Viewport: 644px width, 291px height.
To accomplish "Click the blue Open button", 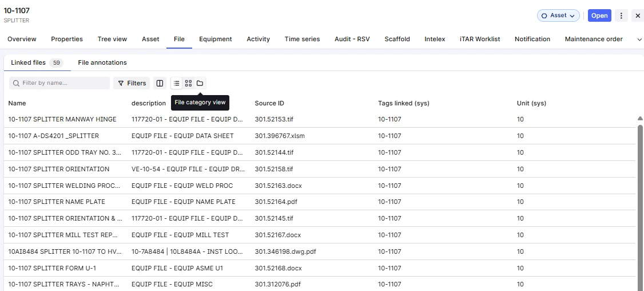I will (599, 15).
